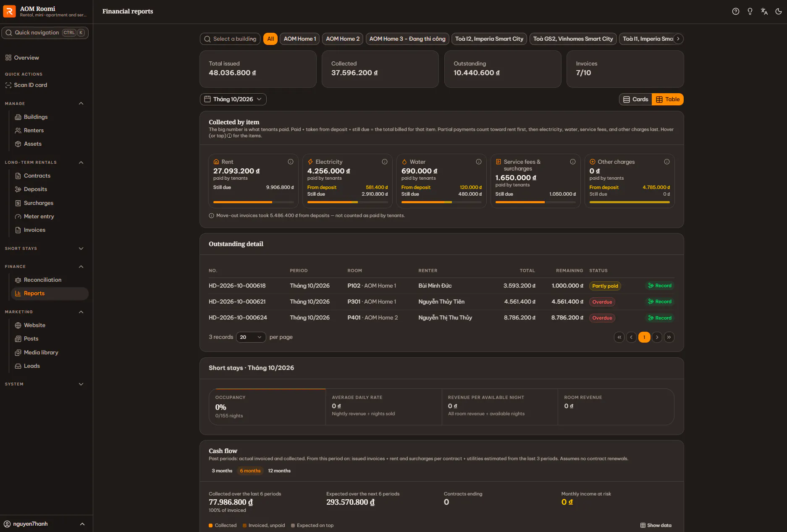Click the Select a building search field

pyautogui.click(x=230, y=39)
